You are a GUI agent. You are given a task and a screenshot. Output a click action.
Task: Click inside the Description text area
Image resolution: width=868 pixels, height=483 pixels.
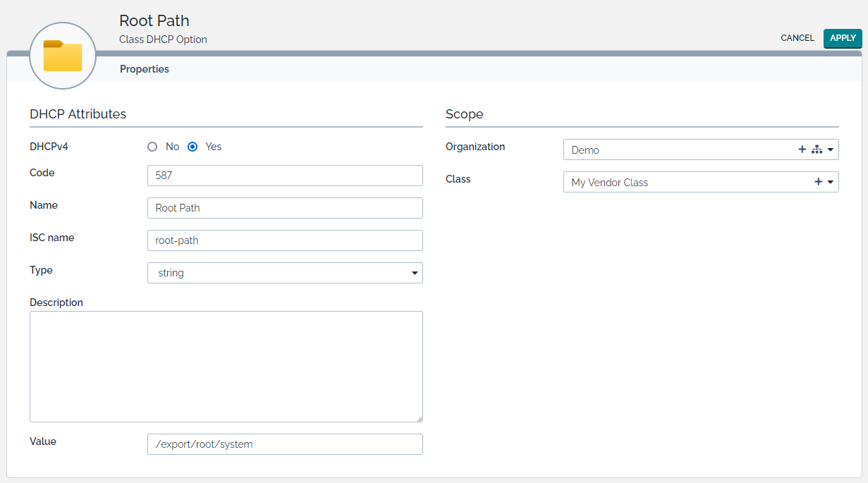click(226, 366)
